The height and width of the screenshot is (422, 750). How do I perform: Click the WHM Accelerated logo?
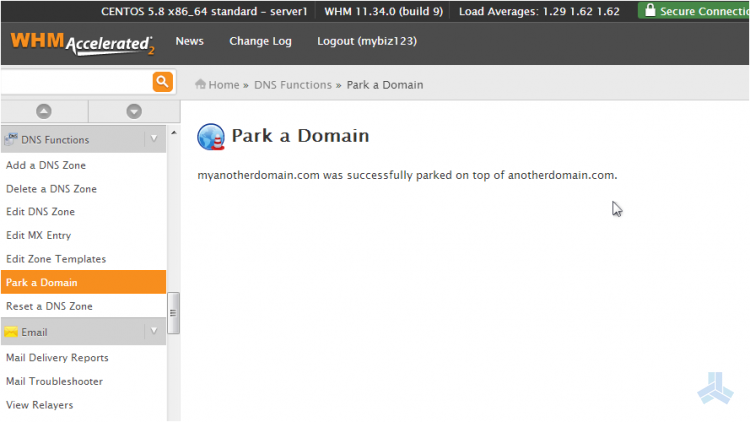point(82,43)
